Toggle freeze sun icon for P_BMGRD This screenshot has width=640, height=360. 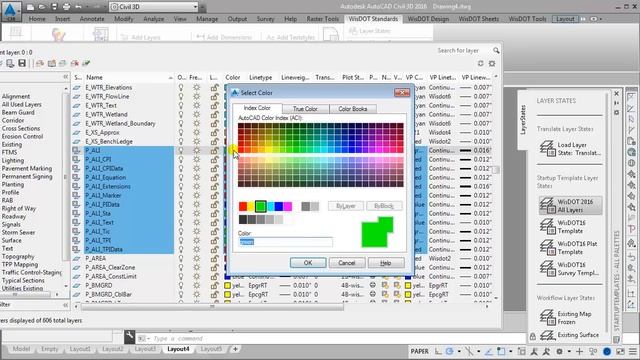coord(196,285)
